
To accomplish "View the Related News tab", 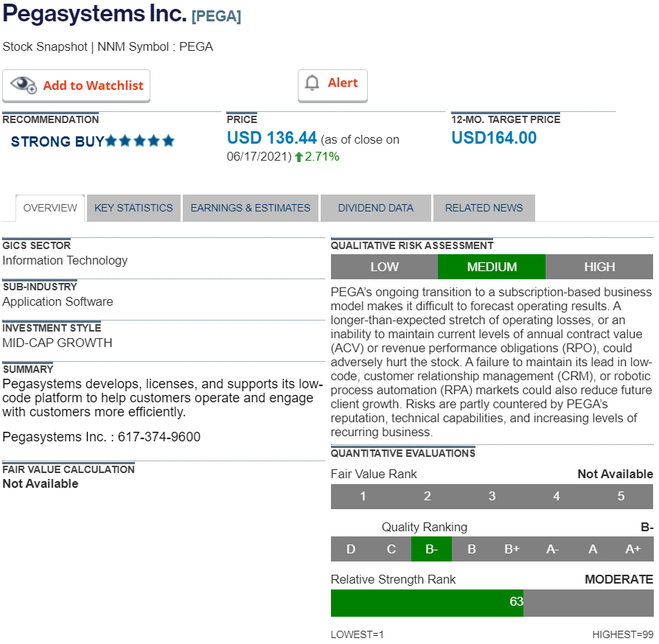I will click(x=484, y=208).
